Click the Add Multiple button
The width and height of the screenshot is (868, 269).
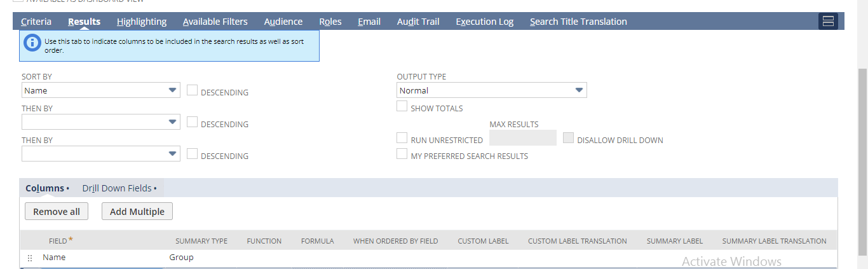pos(137,212)
